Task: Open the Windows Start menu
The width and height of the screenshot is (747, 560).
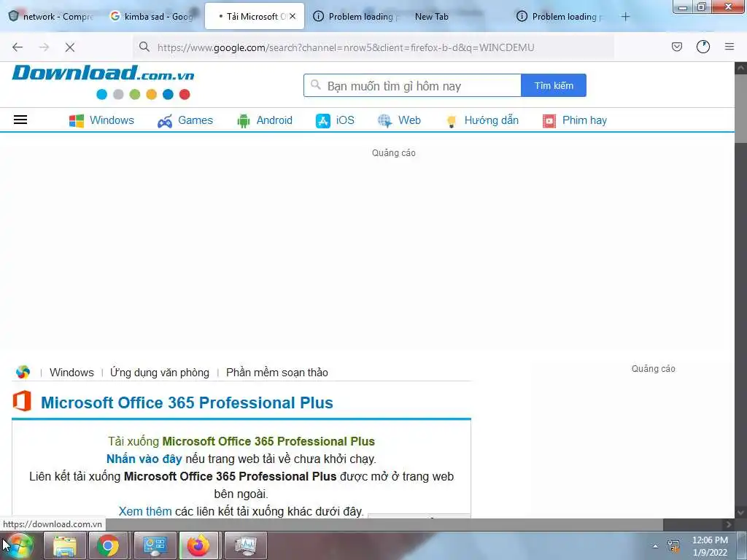Action: [x=18, y=545]
